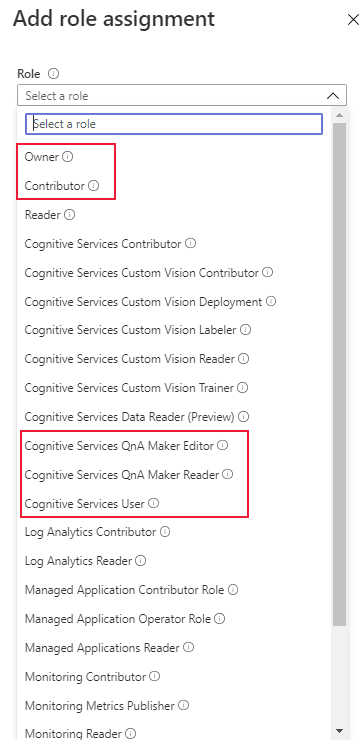Click the info icon beside Contributor

93,185
